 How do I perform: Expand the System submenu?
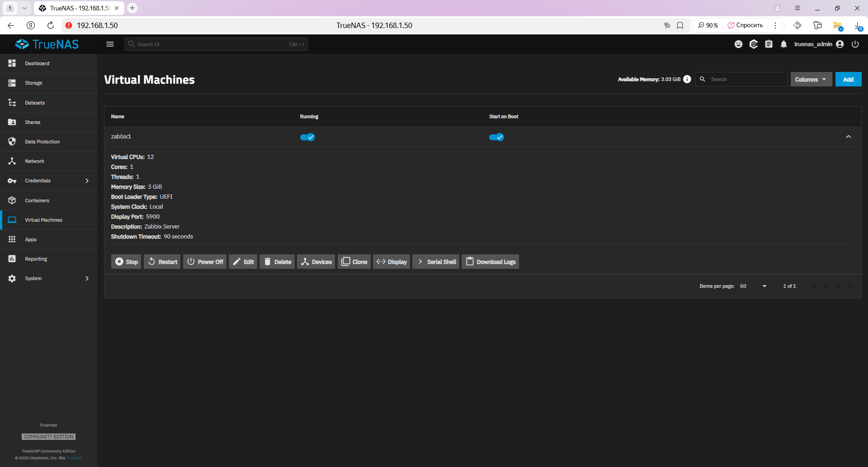click(x=87, y=278)
